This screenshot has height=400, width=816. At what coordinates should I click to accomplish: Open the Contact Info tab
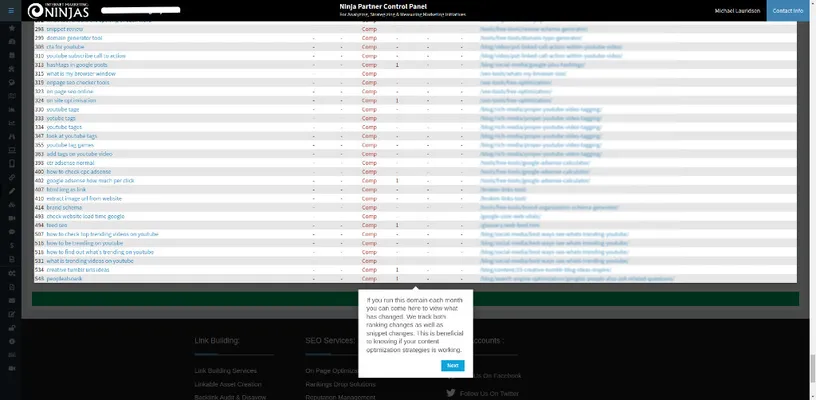point(787,11)
